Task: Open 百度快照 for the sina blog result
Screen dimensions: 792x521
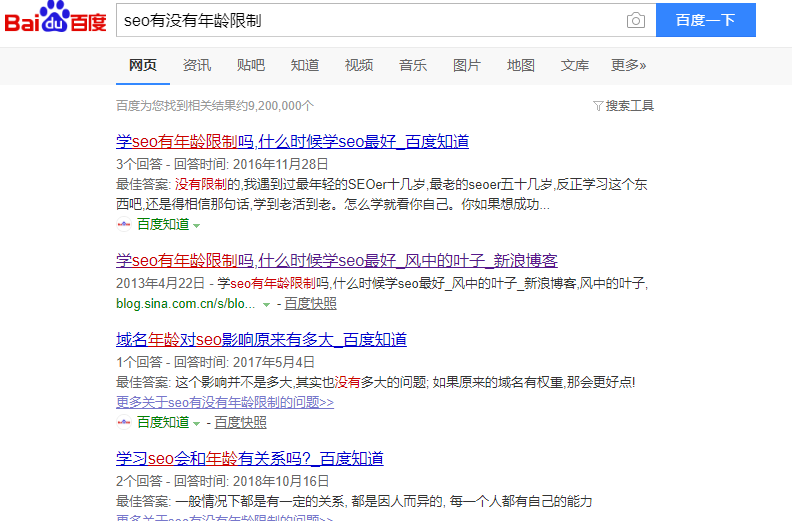Action: (311, 303)
